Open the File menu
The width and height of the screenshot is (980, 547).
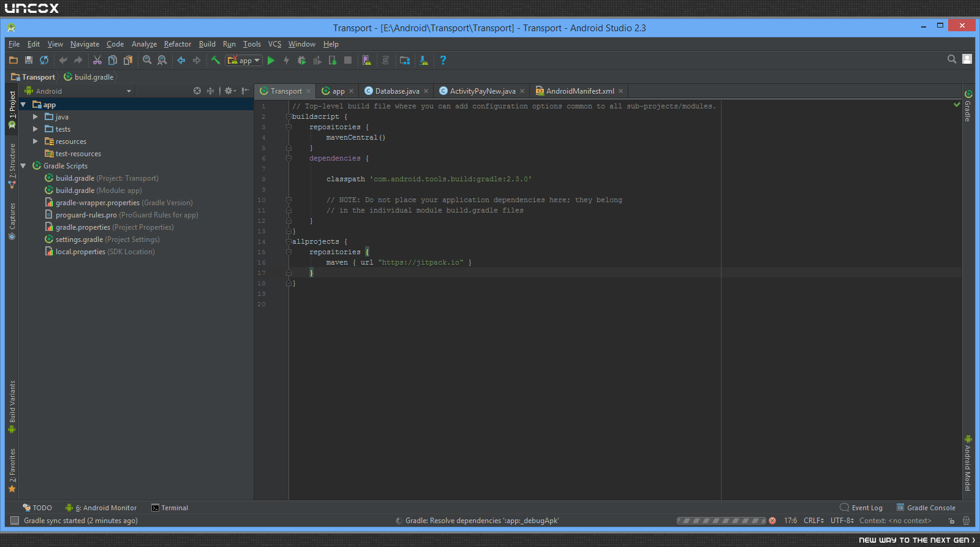14,44
